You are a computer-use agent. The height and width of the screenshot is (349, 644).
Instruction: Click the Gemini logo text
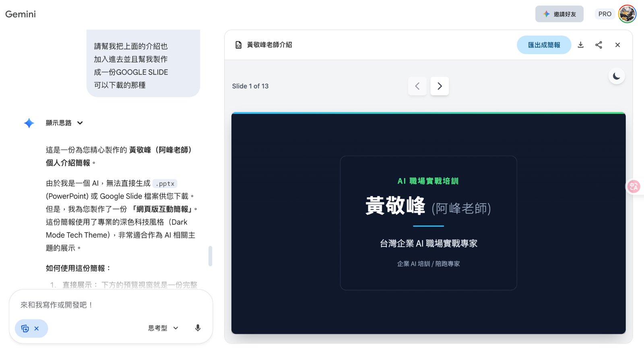pos(21,14)
